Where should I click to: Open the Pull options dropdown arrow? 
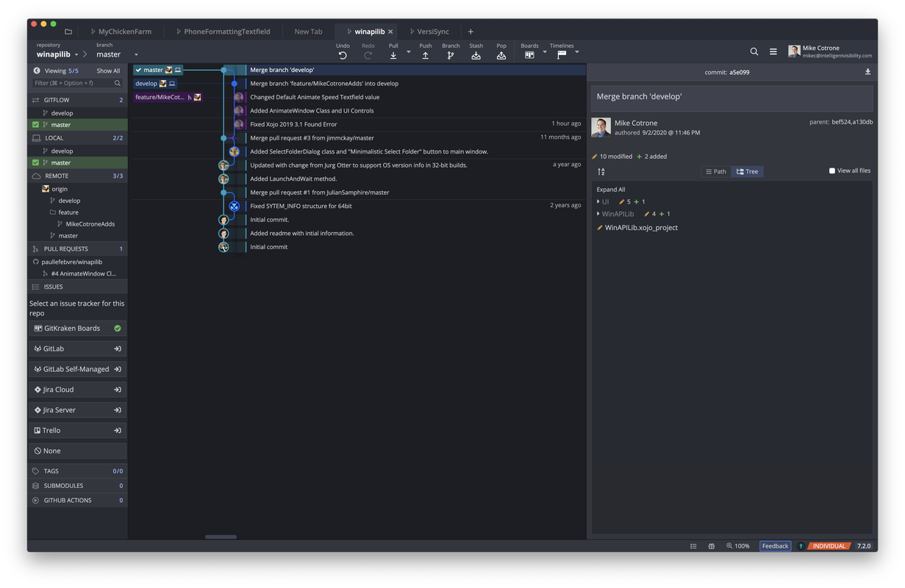click(x=409, y=52)
